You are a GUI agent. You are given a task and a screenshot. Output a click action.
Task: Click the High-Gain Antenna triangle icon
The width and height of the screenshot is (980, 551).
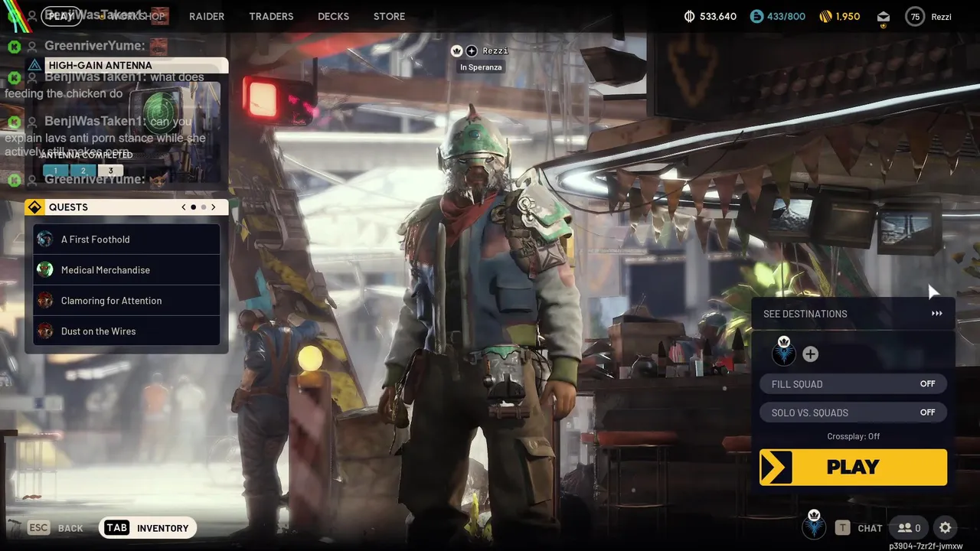point(34,65)
